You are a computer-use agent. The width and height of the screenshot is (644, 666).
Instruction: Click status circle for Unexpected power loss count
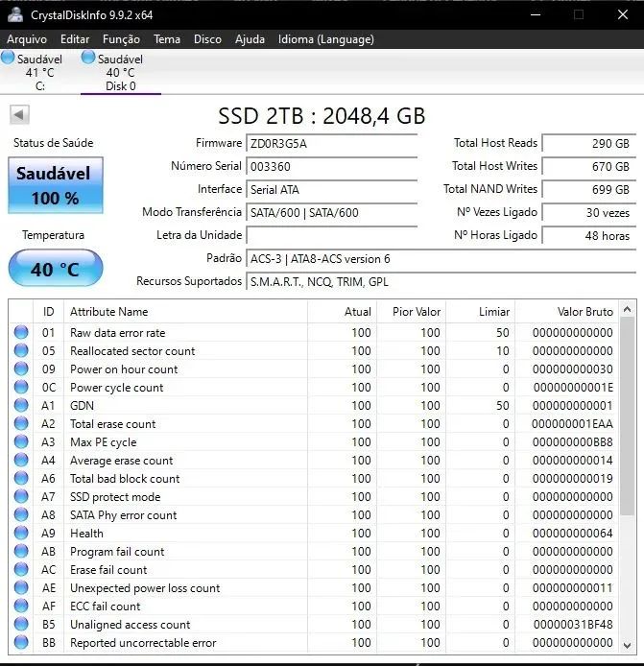pyautogui.click(x=21, y=588)
